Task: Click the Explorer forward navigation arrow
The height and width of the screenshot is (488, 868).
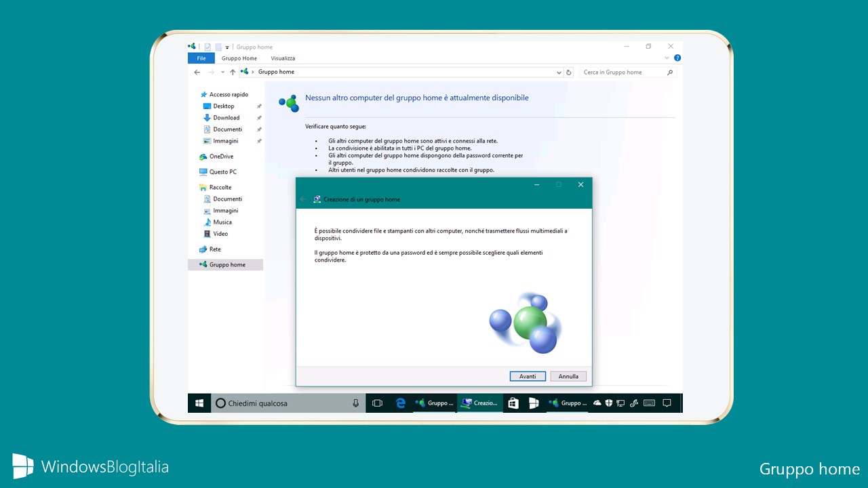Action: (x=212, y=72)
